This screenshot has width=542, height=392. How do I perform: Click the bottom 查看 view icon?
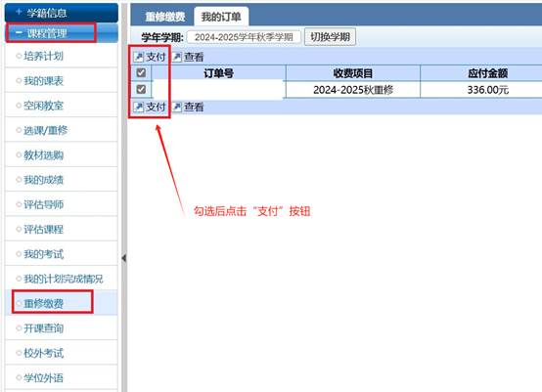tap(177, 108)
